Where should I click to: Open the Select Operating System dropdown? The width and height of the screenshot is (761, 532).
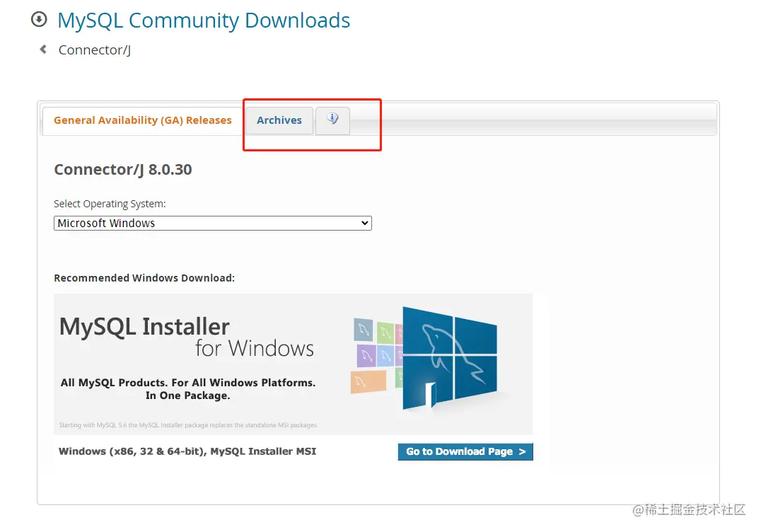[x=213, y=224]
